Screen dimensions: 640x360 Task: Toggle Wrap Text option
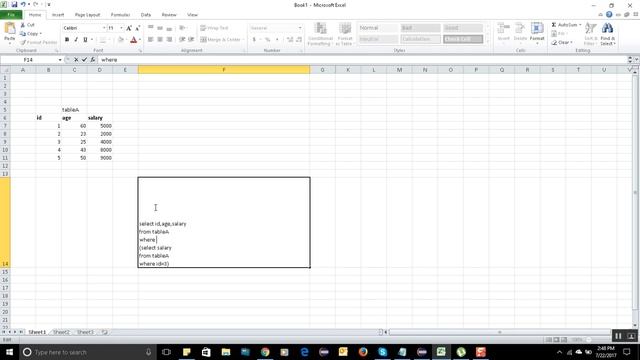214,28
